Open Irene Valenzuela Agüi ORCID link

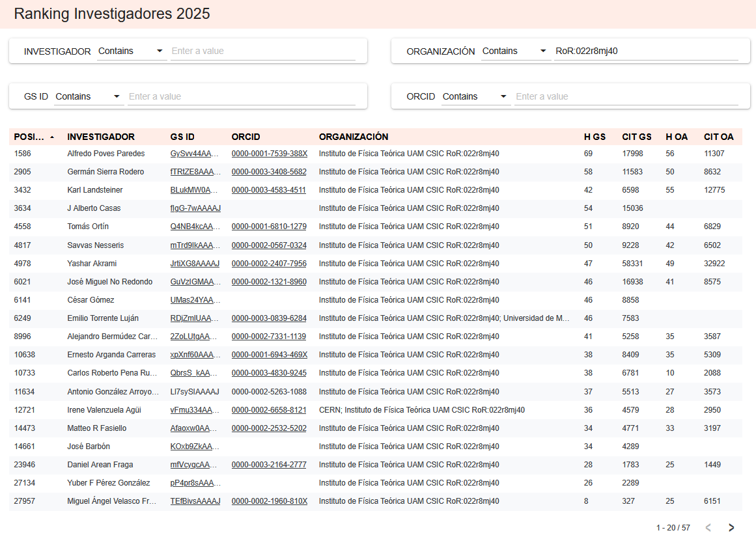[x=269, y=410]
